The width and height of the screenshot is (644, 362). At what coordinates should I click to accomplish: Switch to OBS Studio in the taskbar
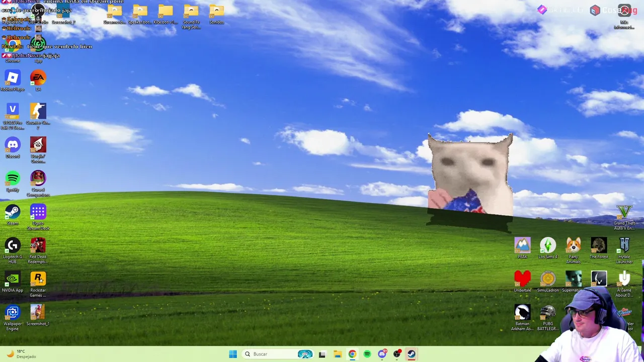click(397, 354)
